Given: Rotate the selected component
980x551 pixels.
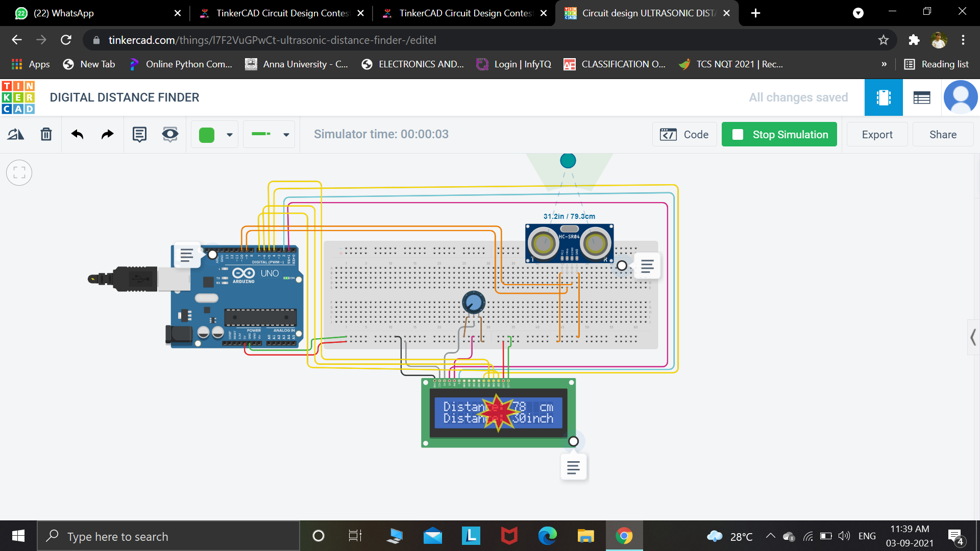Looking at the screenshot, I should 15,134.
